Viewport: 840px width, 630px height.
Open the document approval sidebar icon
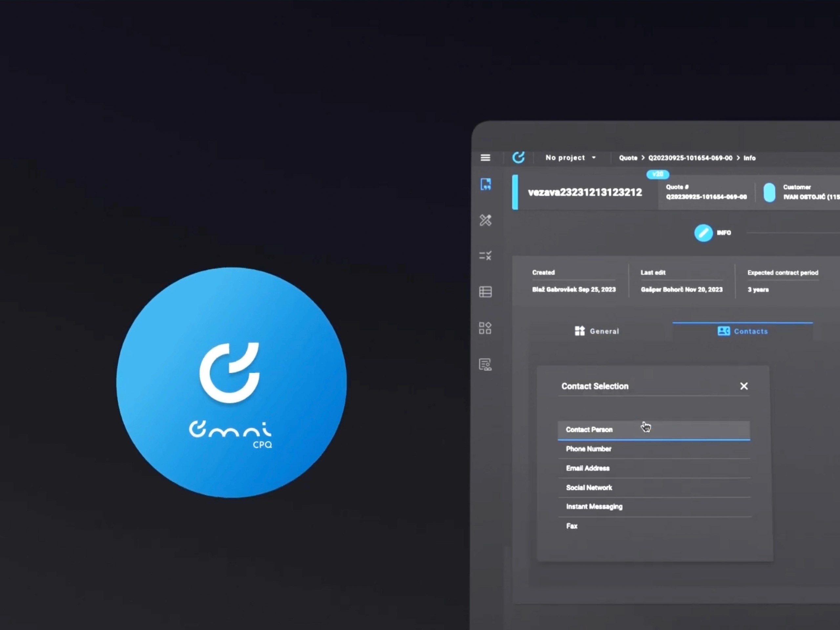(x=485, y=364)
